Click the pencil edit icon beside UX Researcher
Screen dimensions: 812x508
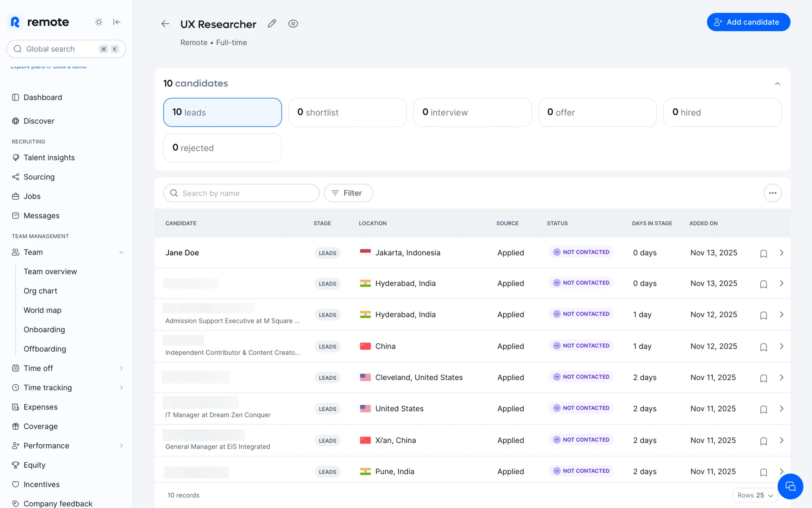coord(272,24)
